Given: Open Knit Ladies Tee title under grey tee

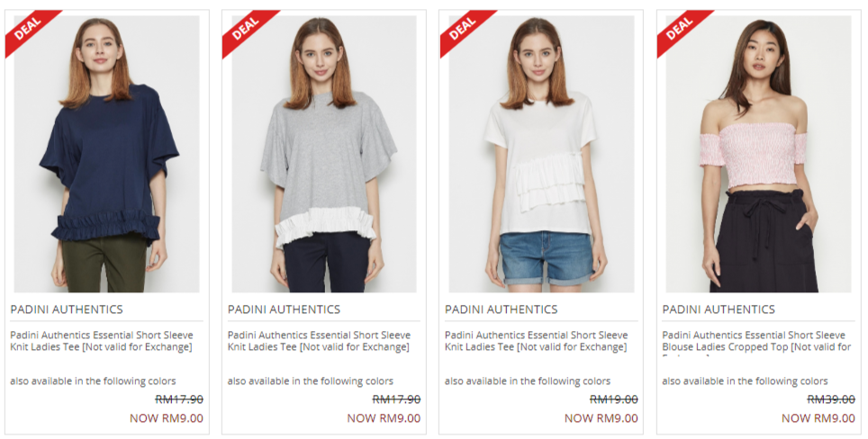Looking at the screenshot, I should pyautogui.click(x=320, y=341).
